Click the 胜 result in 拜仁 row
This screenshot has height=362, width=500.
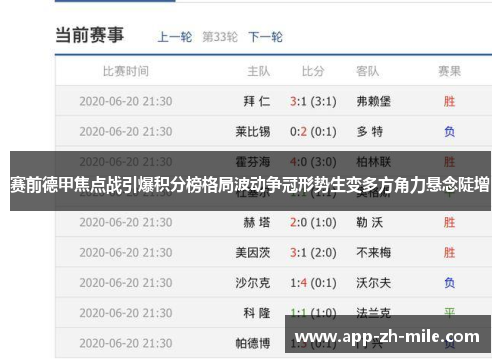click(449, 101)
